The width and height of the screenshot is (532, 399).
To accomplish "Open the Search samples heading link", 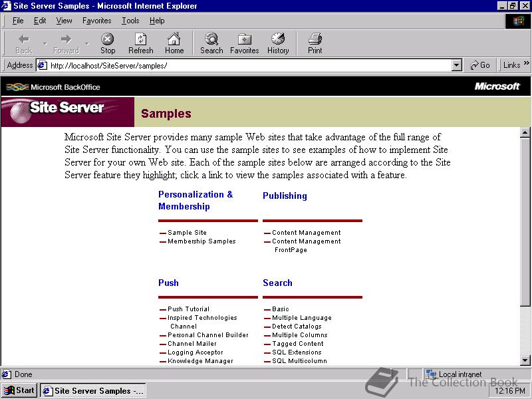I will 277,283.
